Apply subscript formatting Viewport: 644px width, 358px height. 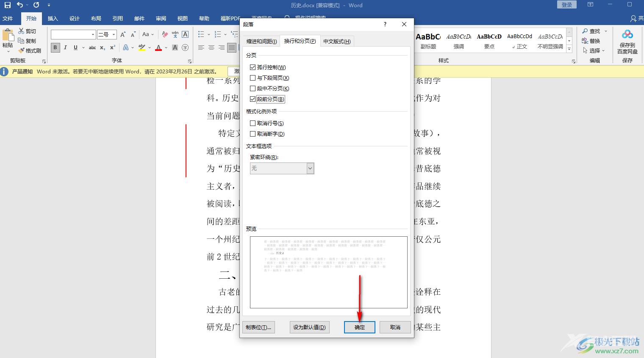(x=103, y=48)
